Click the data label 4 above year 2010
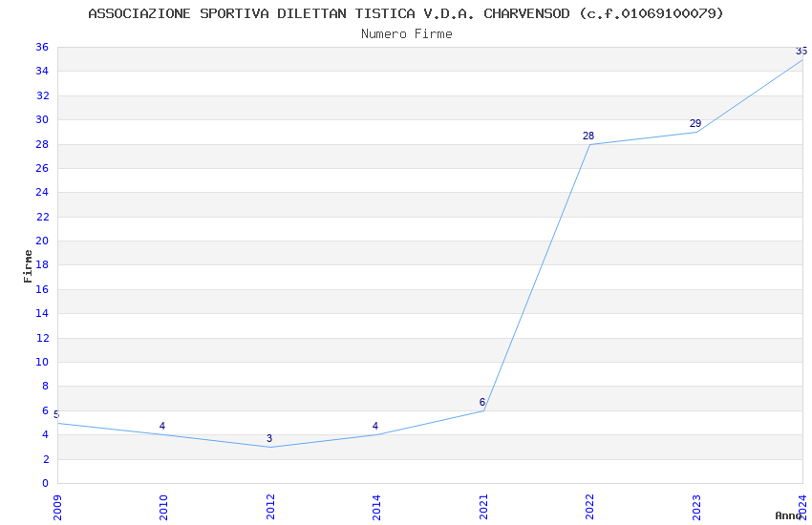This screenshot has width=812, height=525. point(162,427)
